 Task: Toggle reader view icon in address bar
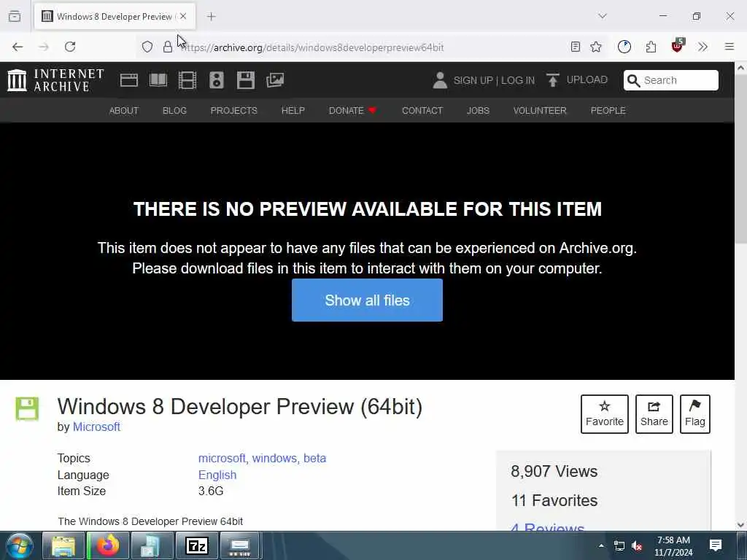pyautogui.click(x=576, y=47)
